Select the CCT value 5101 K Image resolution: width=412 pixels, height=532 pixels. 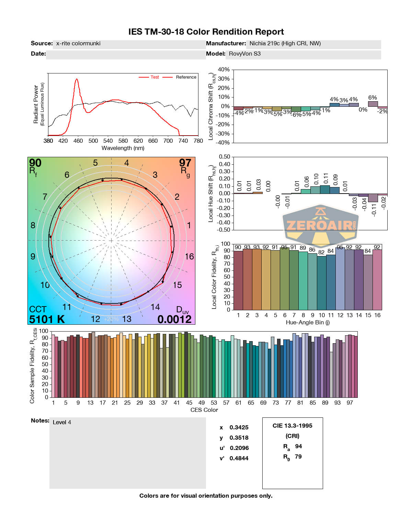pyautogui.click(x=47, y=319)
